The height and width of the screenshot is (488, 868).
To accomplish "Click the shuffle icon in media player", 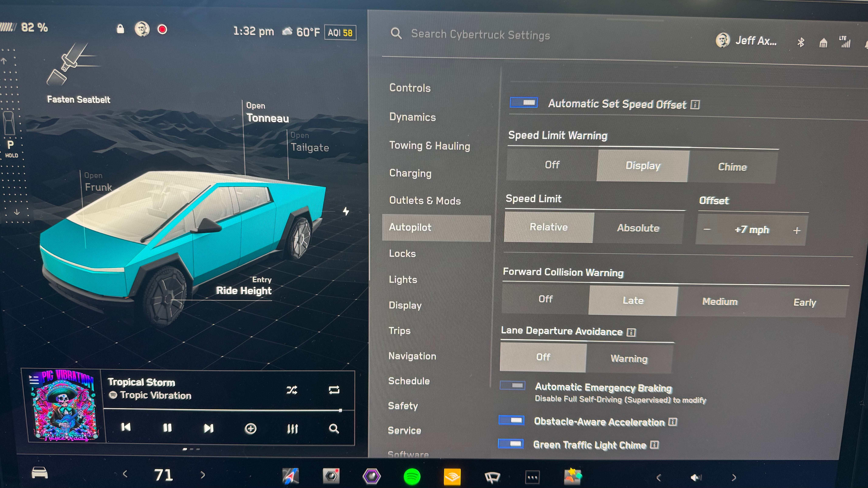I will 292,390.
